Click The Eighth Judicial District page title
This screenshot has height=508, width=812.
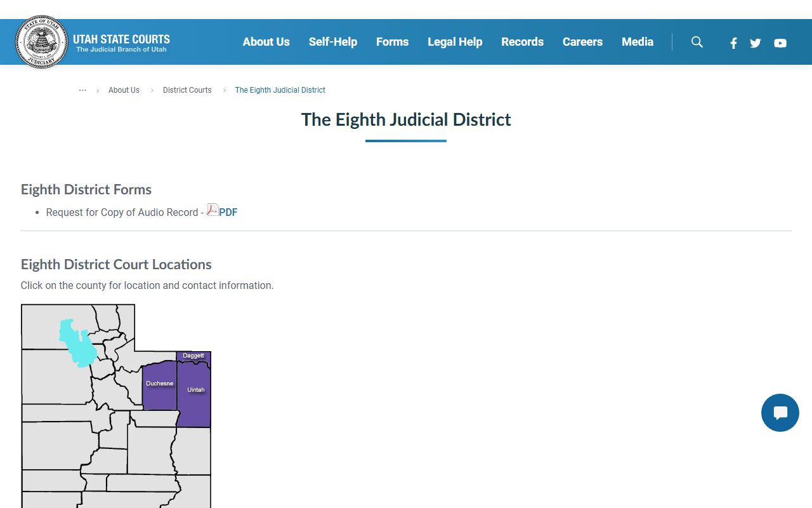(x=406, y=119)
